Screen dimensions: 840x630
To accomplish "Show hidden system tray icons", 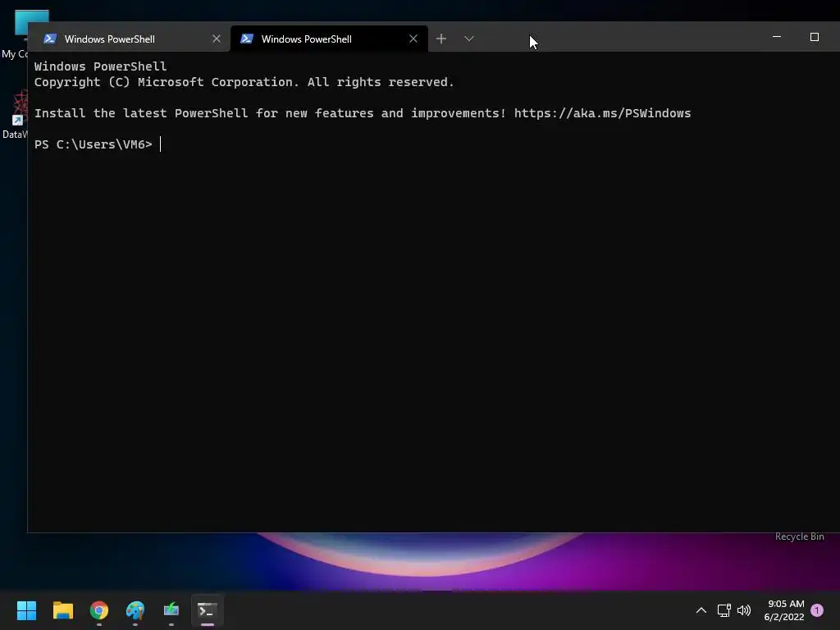I will pos(701,610).
